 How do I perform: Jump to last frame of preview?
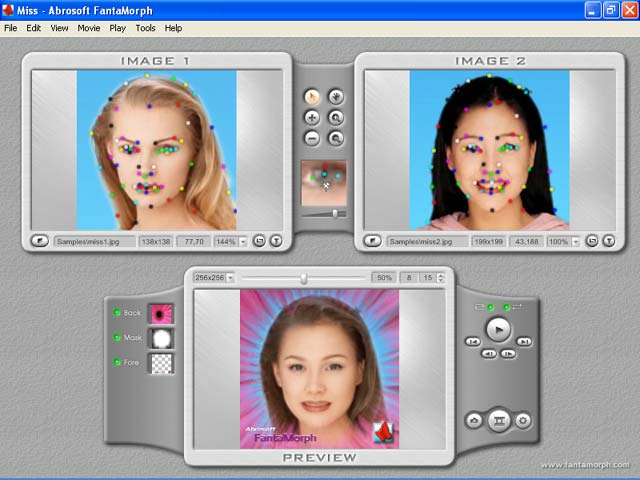click(x=524, y=342)
